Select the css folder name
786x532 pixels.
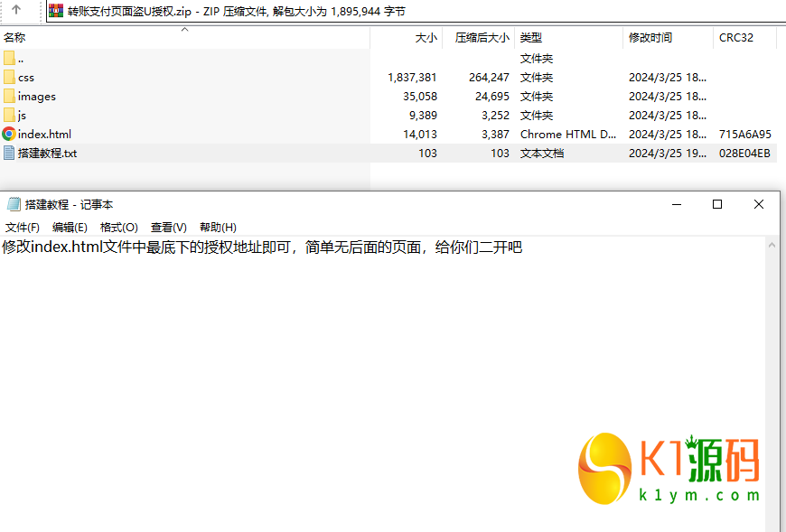coord(26,78)
